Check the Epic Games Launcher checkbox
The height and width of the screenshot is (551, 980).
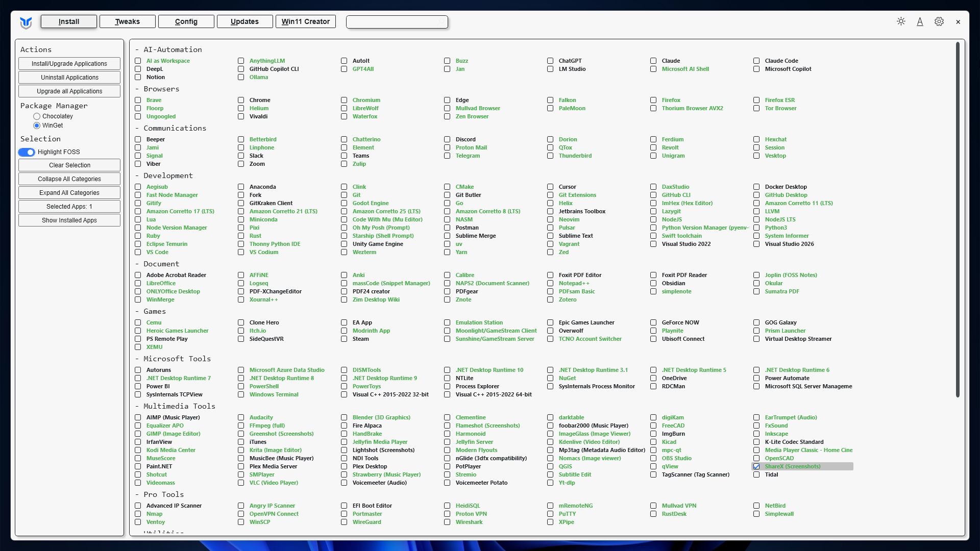[550, 322]
